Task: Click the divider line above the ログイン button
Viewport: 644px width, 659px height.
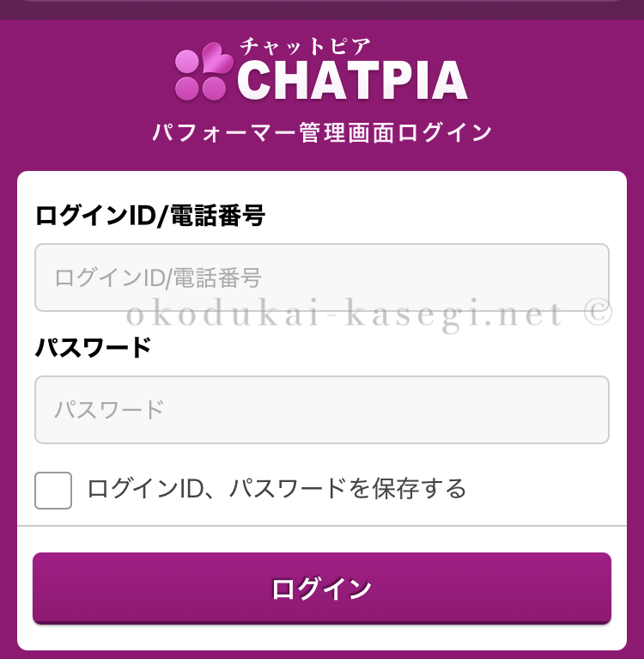Action: [322, 525]
